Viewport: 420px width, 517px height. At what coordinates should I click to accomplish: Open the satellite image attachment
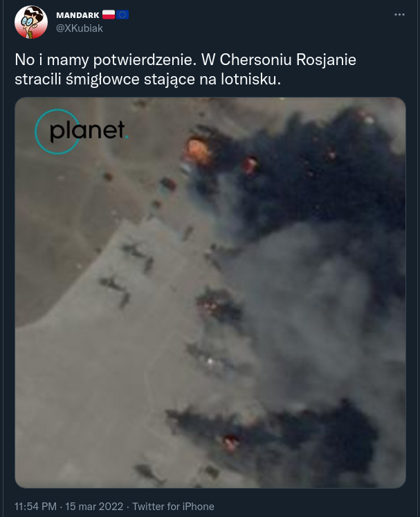[210, 293]
